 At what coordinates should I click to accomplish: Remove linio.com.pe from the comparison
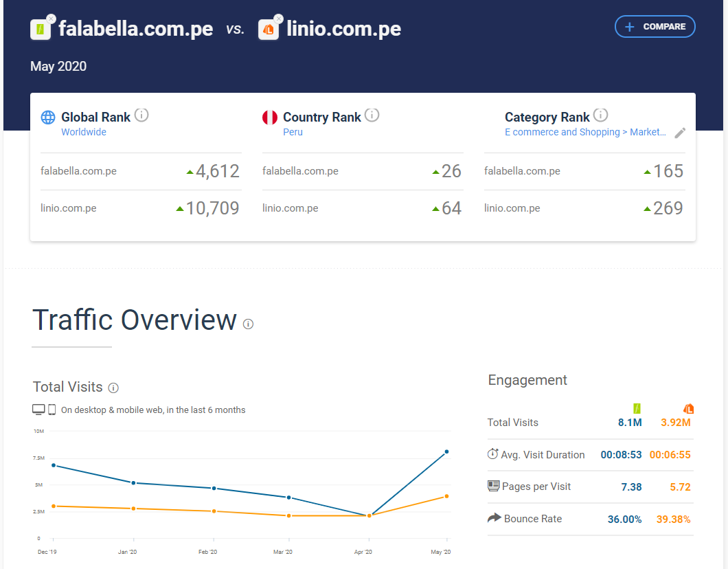tap(278, 19)
